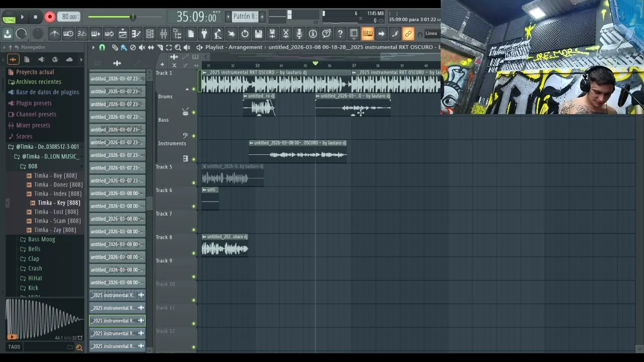Toggle the orange link multilink icon
This screenshot has height=362, width=644.
(408, 34)
